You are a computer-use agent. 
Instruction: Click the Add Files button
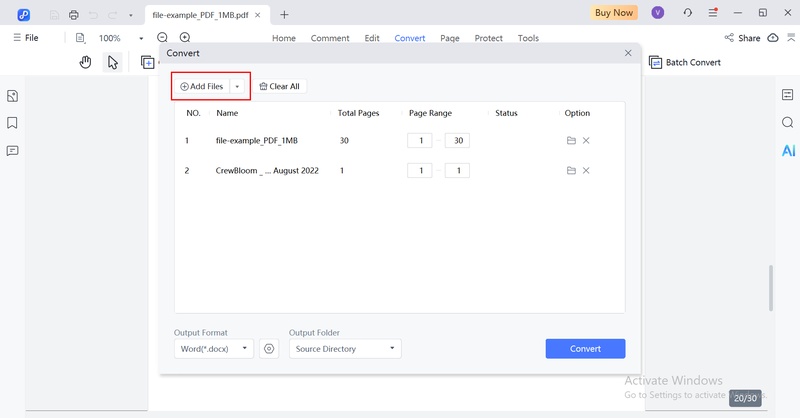[202, 86]
